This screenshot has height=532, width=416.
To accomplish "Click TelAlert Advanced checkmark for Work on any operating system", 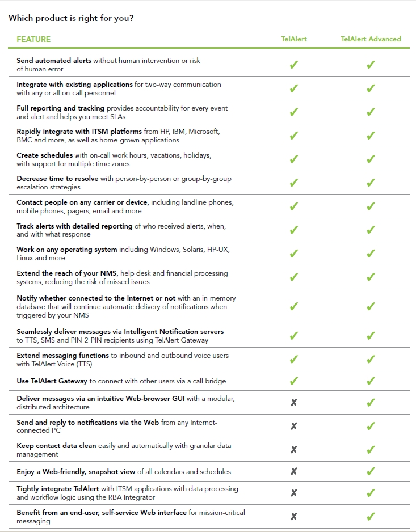I will tap(371, 254).
